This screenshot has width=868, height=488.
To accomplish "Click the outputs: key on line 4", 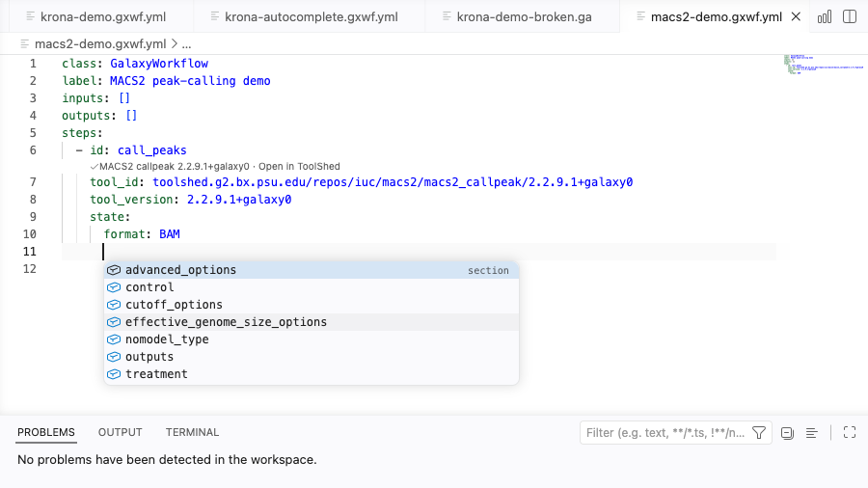I will (x=89, y=116).
